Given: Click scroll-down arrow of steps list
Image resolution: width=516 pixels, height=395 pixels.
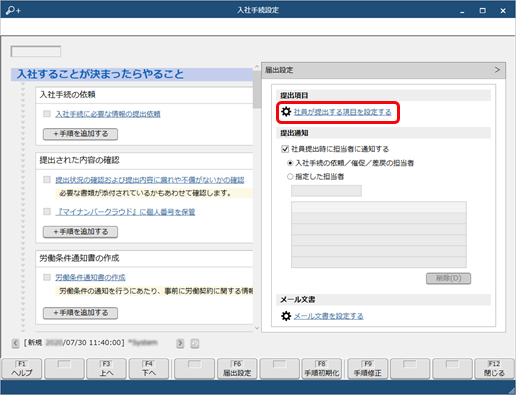Looking at the screenshot, I should pyautogui.click(x=257, y=328).
